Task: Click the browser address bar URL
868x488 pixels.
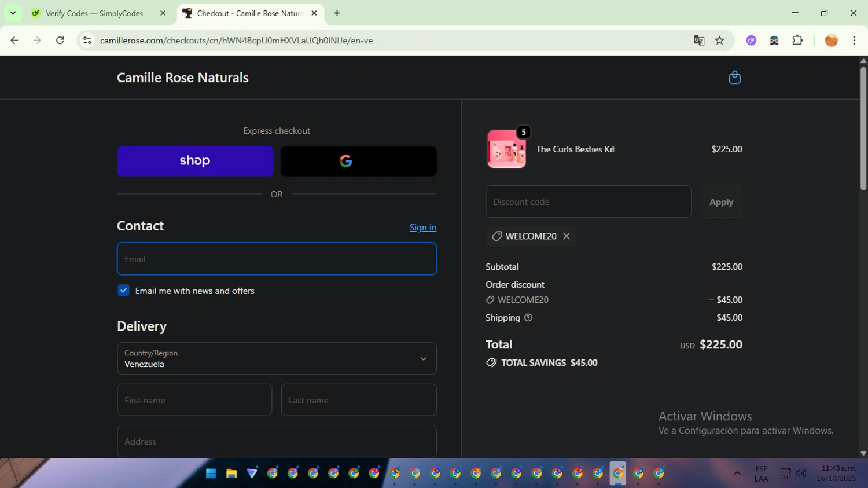Action: [x=236, y=41]
